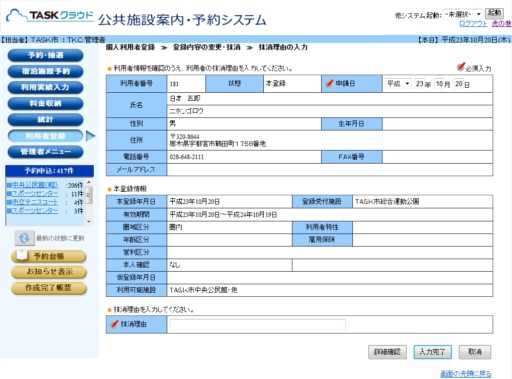Open the 予約・抽選 menu

pyautogui.click(x=45, y=55)
